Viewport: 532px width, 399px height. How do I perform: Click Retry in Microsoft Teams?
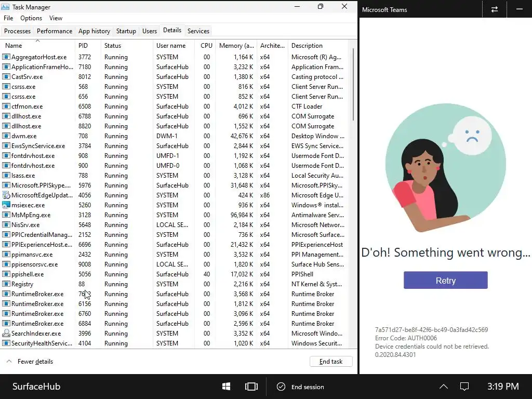(x=445, y=280)
